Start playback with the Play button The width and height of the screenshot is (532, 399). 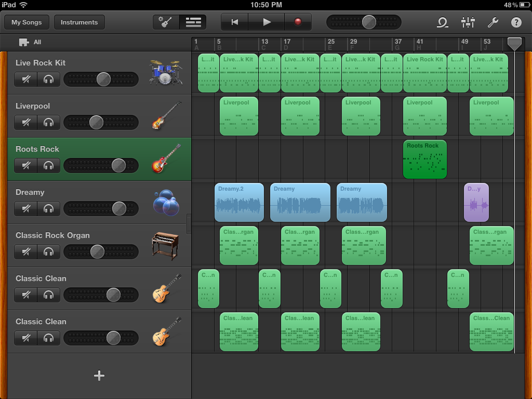[267, 22]
